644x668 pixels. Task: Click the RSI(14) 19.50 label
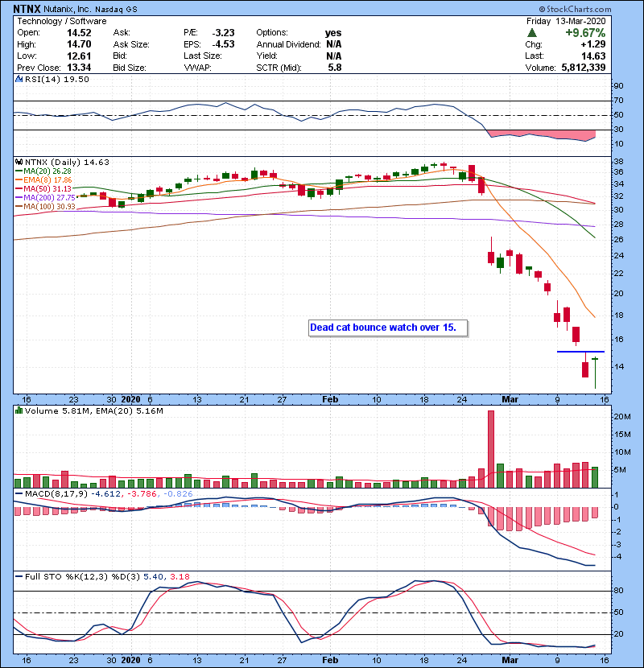pos(57,79)
